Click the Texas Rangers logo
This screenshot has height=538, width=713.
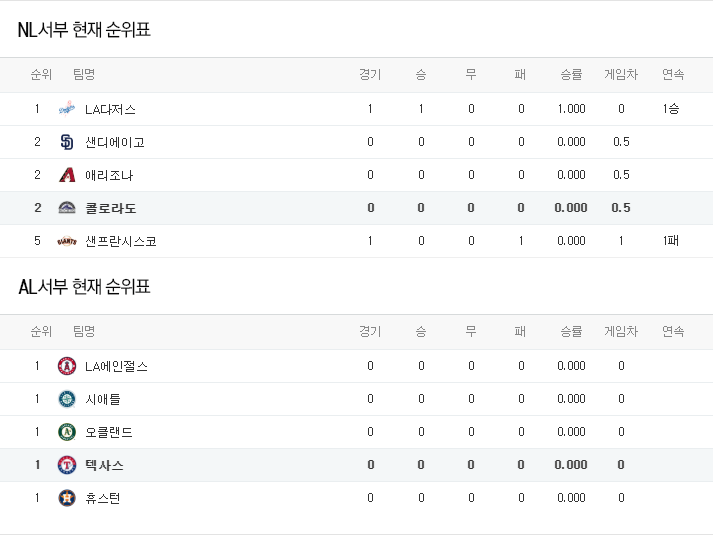[x=67, y=465]
